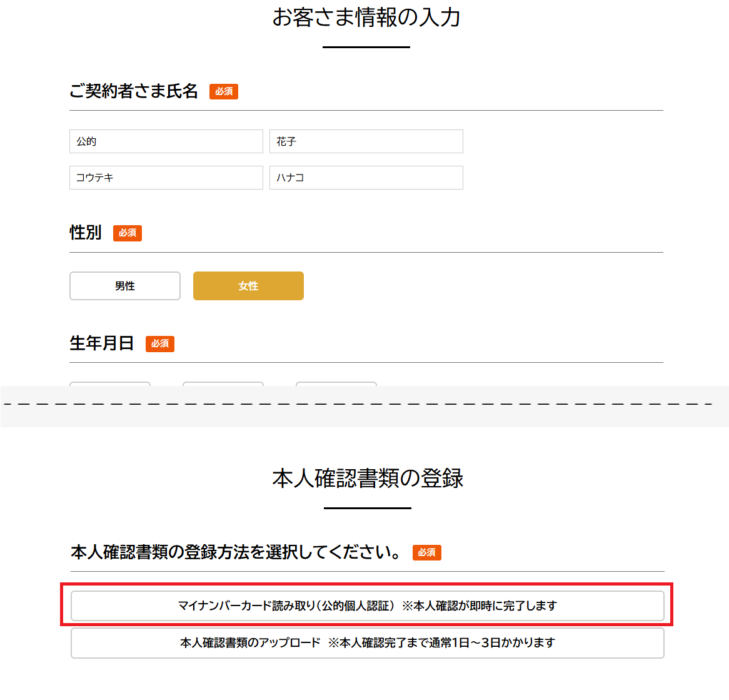Click the 本人確認書類の登録 section heading

coord(368,479)
